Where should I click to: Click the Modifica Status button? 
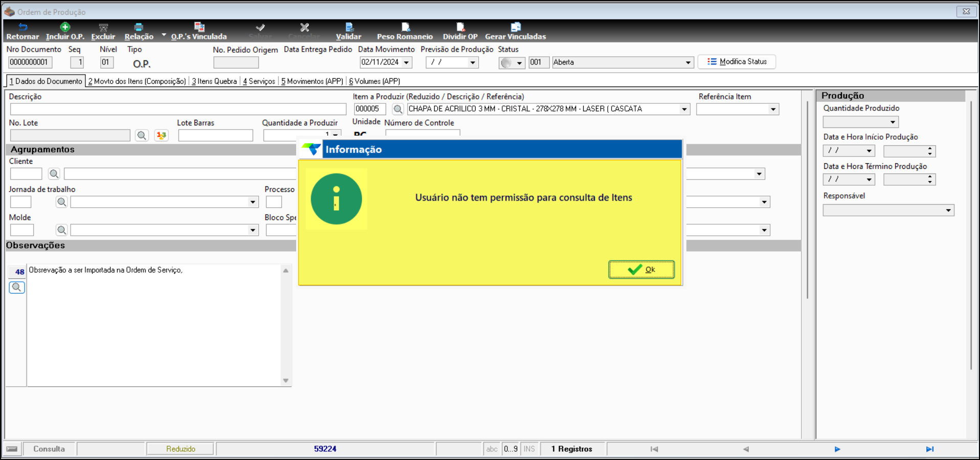pos(737,62)
